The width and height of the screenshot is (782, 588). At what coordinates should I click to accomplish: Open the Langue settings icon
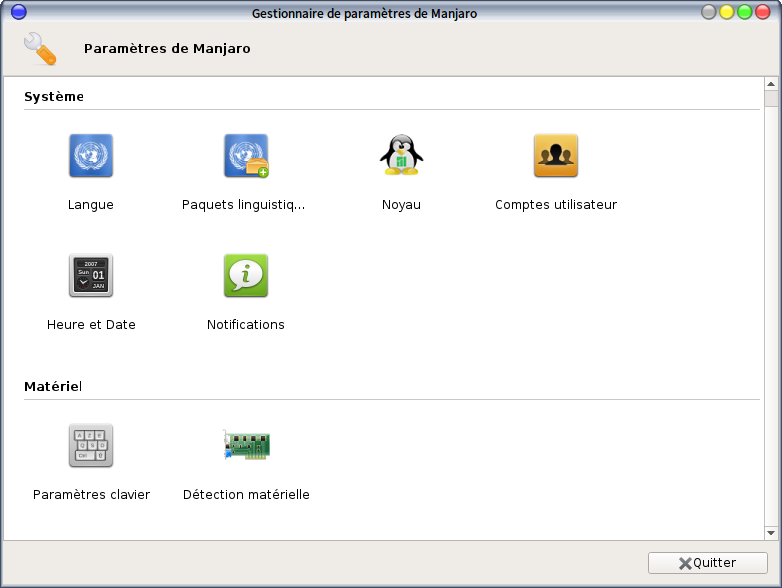[x=91, y=155]
